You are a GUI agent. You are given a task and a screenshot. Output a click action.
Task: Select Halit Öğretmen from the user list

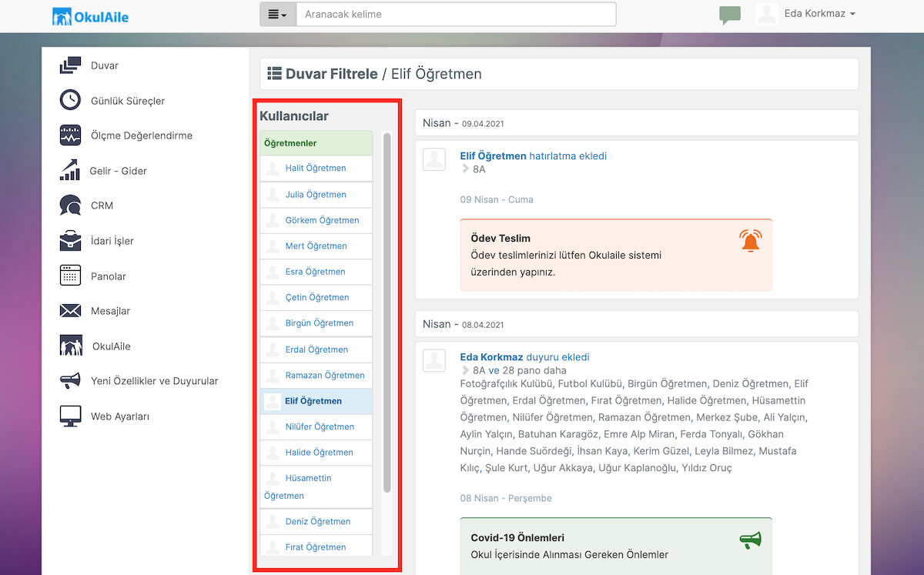[316, 169]
